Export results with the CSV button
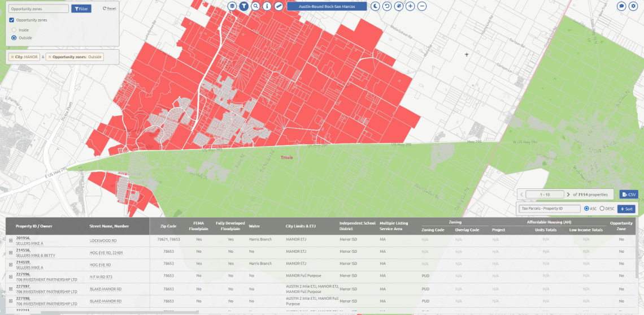644x315 pixels. coord(629,195)
